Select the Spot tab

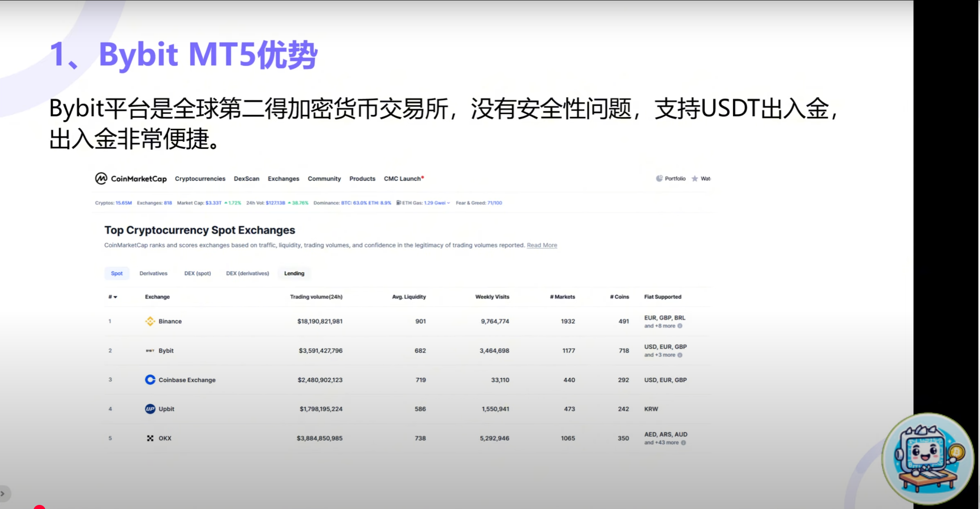[117, 274]
